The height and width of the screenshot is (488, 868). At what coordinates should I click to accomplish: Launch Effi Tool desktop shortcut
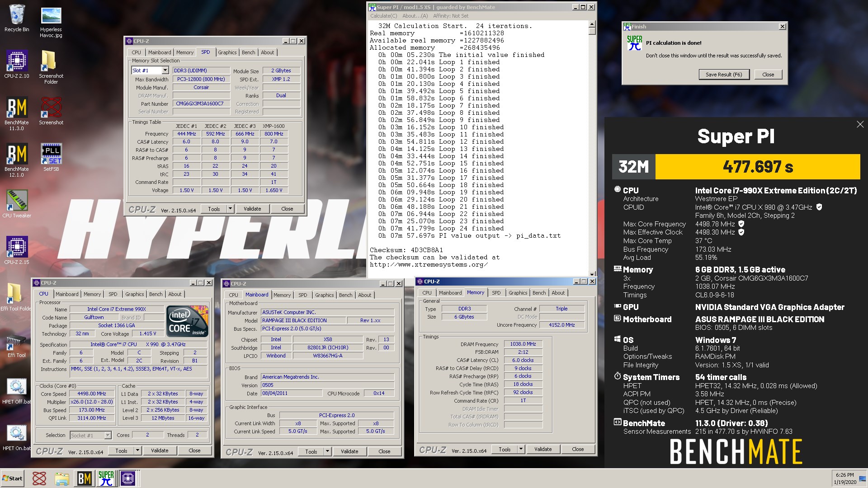click(x=17, y=346)
